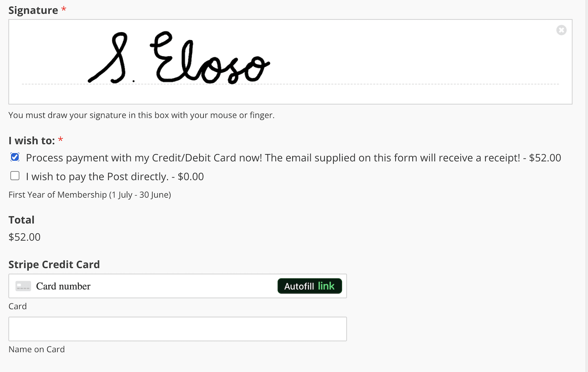Click the $52.00 total amount
588x372 pixels.
25,237
